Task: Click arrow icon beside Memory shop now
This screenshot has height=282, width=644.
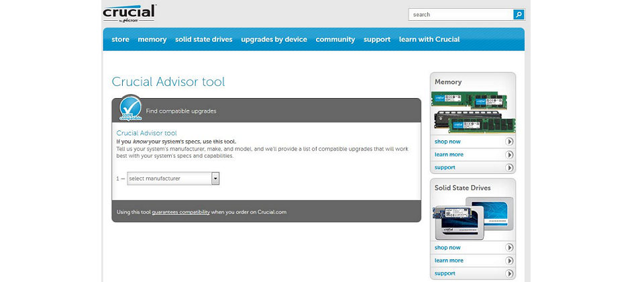Action: pos(509,142)
